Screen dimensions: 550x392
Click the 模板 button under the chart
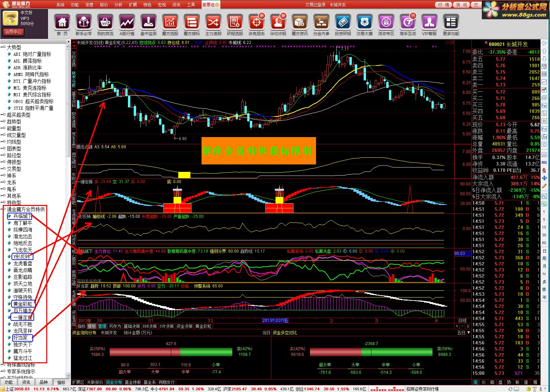[92, 326]
